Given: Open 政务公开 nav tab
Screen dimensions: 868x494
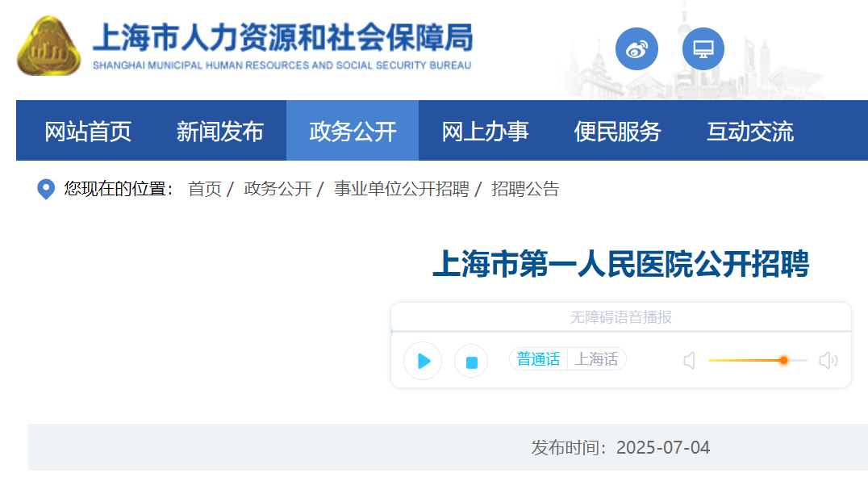Looking at the screenshot, I should click(353, 132).
